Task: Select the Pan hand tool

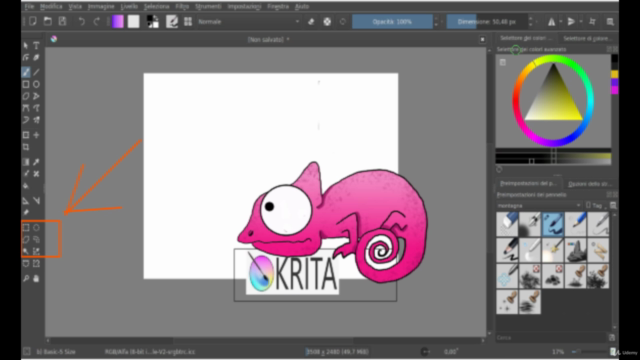Action: pyautogui.click(x=36, y=279)
